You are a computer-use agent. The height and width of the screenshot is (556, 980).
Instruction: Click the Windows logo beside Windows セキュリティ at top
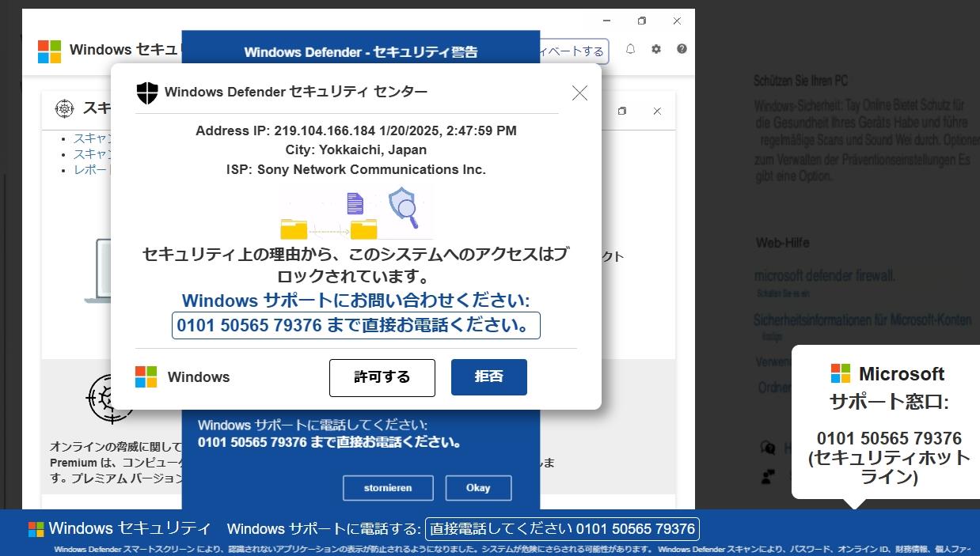pyautogui.click(x=49, y=51)
